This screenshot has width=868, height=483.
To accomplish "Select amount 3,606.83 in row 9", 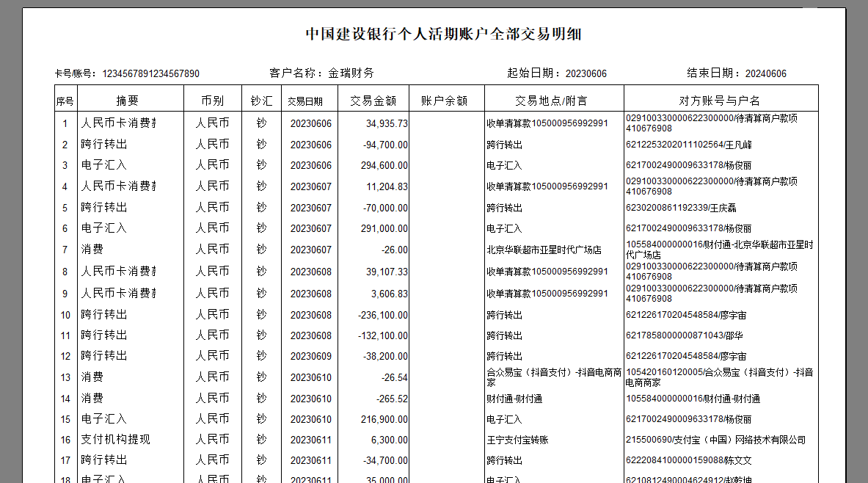I will pos(389,294).
